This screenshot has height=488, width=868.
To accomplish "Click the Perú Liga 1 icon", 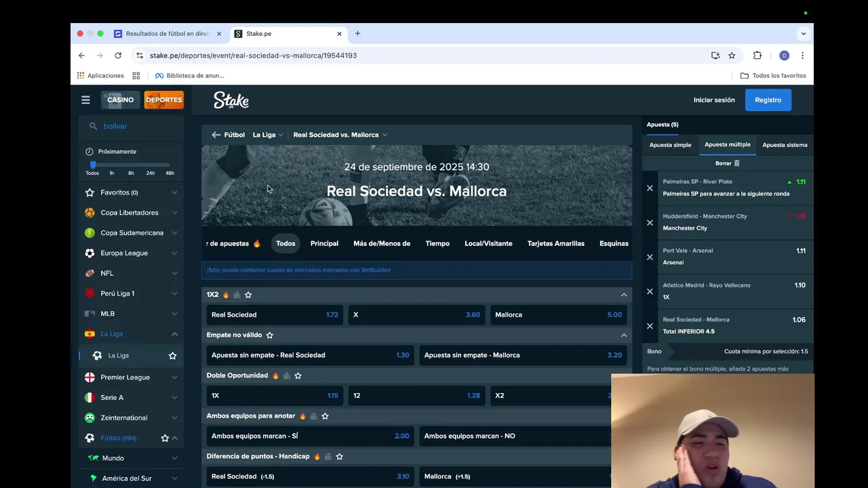I will coord(90,293).
